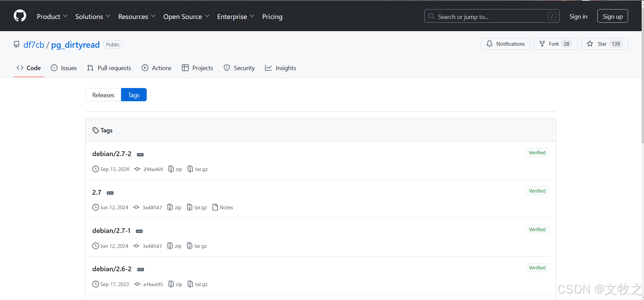Open the GitHub home logo
This screenshot has height=300, width=644.
click(x=20, y=16)
